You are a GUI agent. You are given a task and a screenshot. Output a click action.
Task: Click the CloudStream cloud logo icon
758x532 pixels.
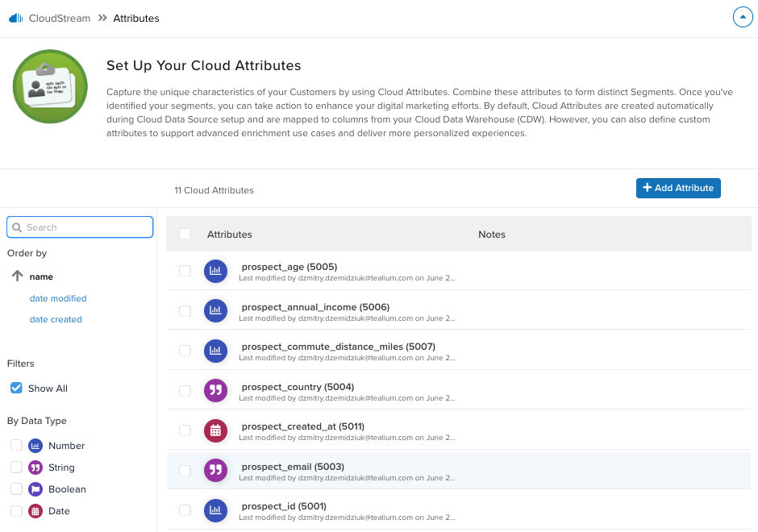coord(15,18)
